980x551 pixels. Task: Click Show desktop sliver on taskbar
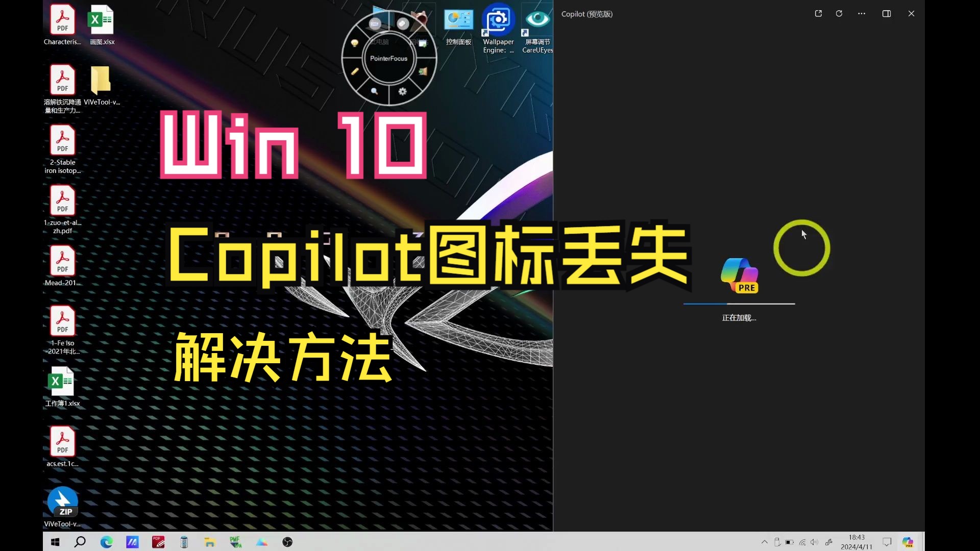[923, 542]
